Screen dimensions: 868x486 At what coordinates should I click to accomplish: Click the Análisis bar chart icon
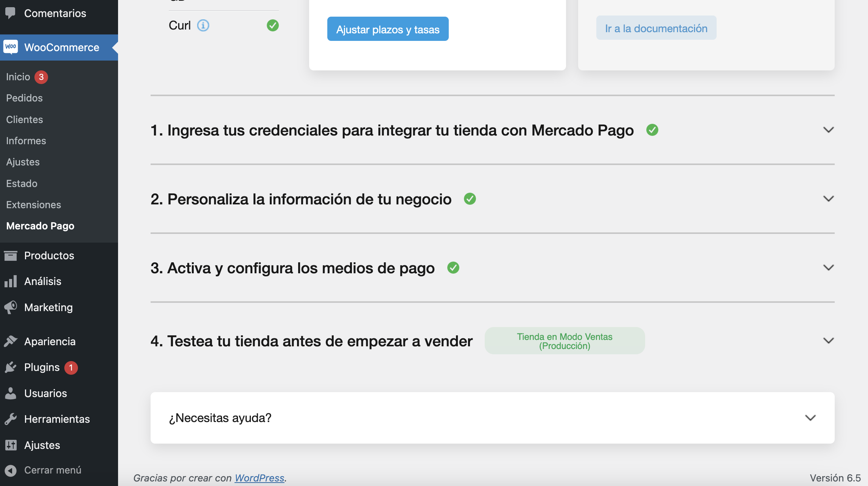[11, 281]
